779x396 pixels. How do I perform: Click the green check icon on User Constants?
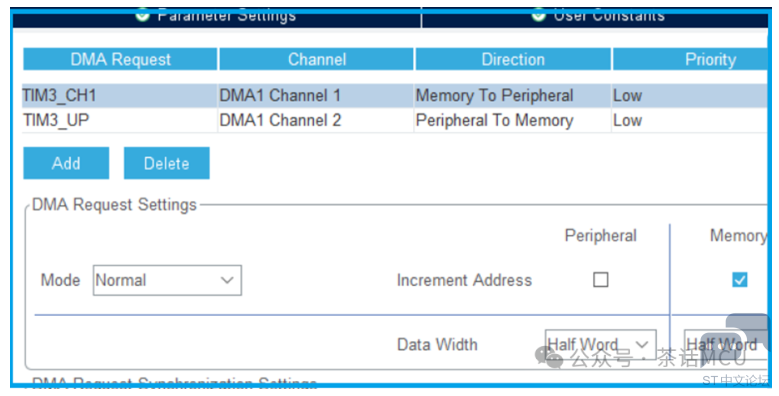[x=539, y=15]
